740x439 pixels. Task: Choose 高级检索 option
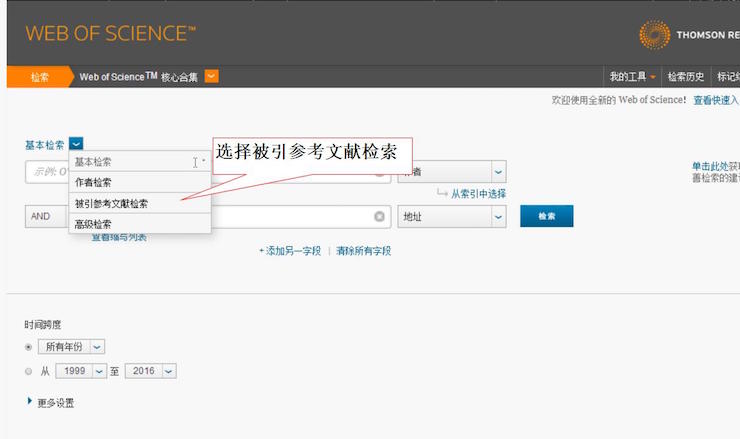[x=140, y=224]
